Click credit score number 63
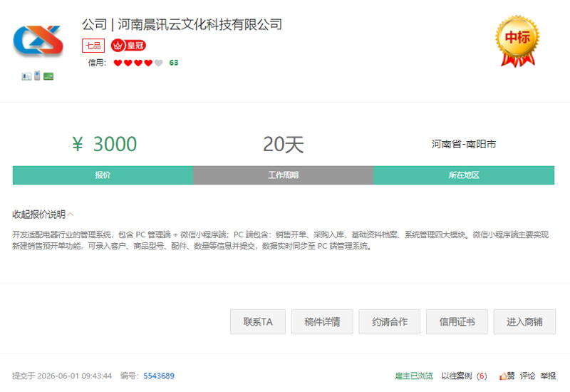 (x=174, y=63)
